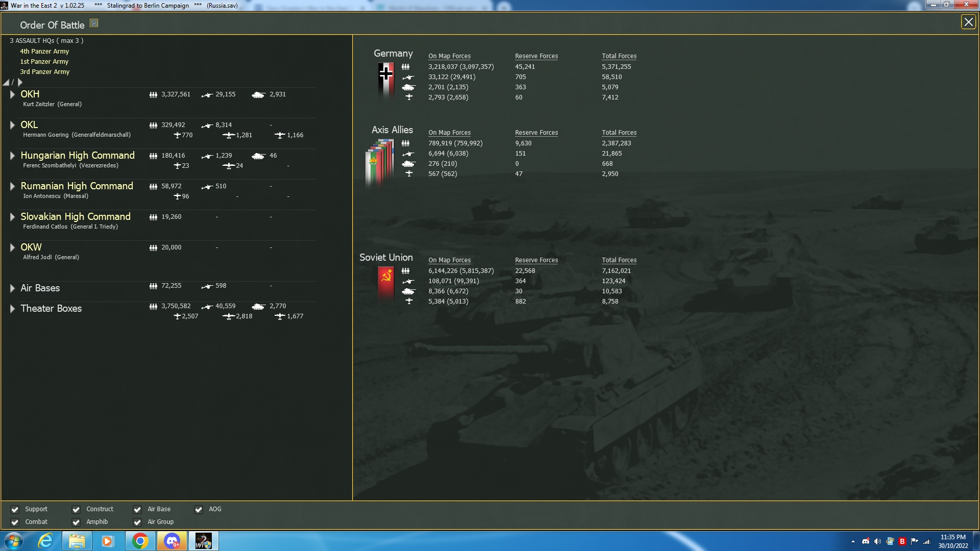Screen dimensions: 980x551
Task: Click the tank icon in OKH row
Action: pyautogui.click(x=258, y=95)
